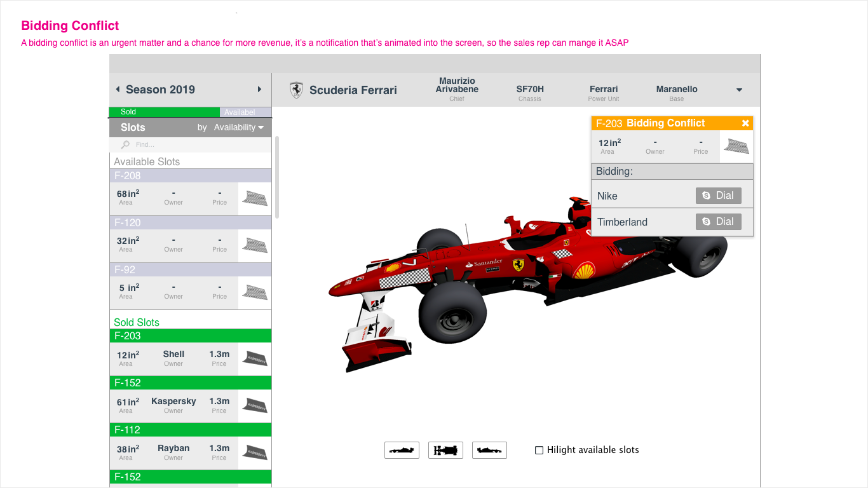The image size is (868, 488).
Task: Click Rayban owner name
Action: (x=173, y=449)
